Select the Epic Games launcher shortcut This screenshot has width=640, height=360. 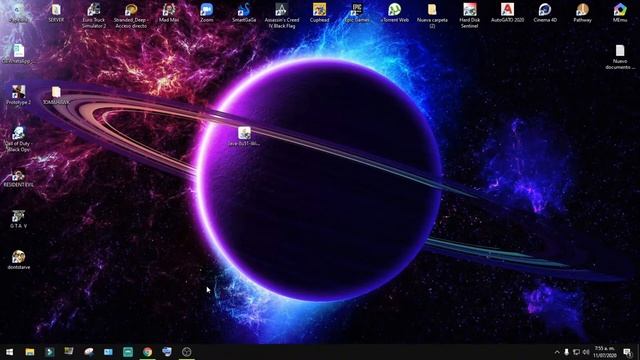click(357, 13)
